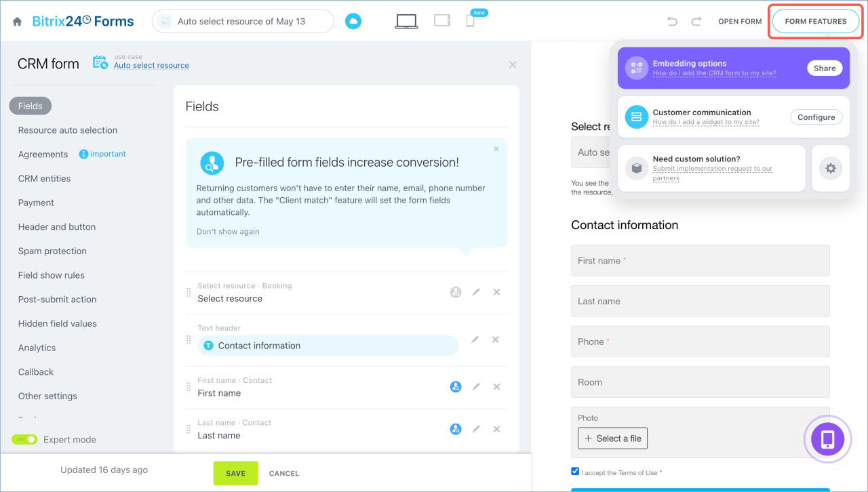Click the important agreements badge
The height and width of the screenshot is (492, 868).
tap(102, 154)
